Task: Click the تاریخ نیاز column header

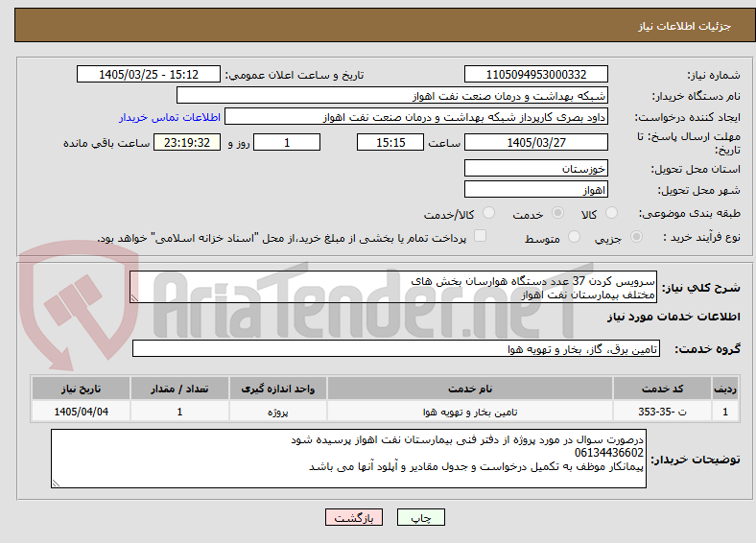Action: coord(81,389)
